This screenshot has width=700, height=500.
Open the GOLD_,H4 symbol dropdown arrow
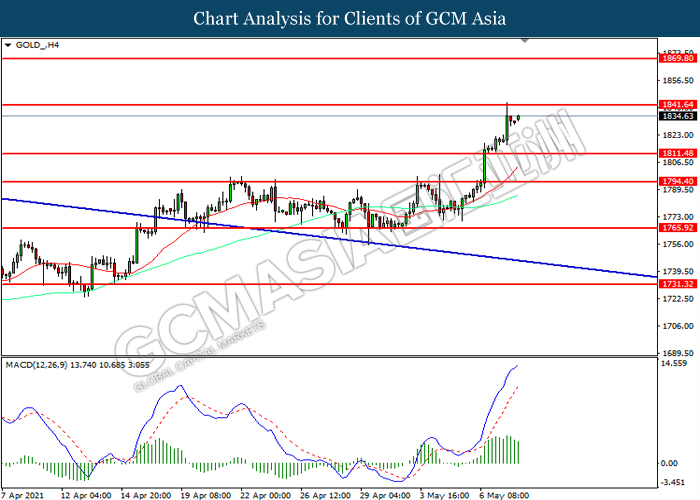(x=8, y=45)
